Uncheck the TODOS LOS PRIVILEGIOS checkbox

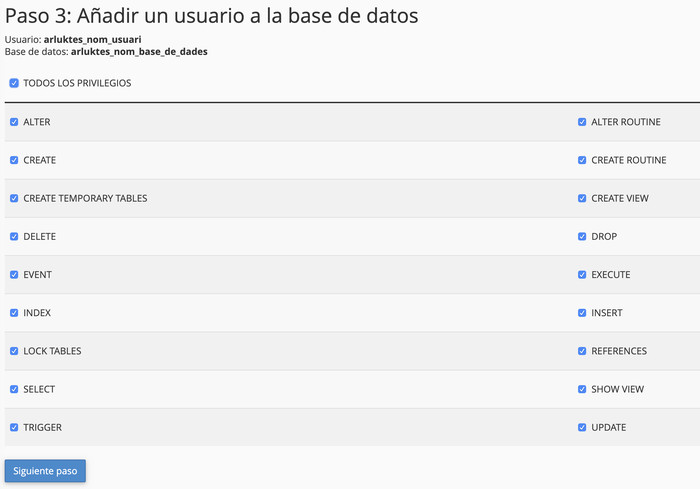14,83
